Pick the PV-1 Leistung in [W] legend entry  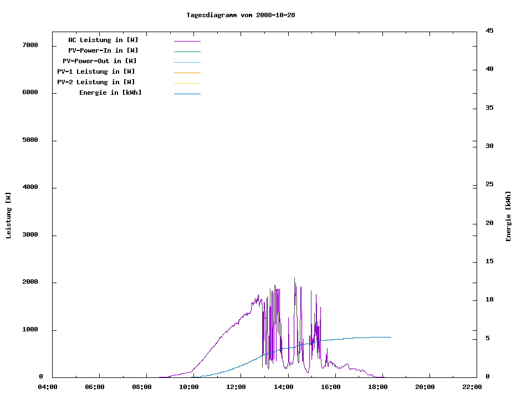coord(96,71)
